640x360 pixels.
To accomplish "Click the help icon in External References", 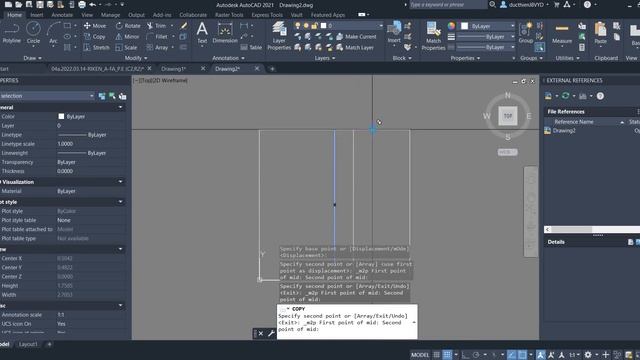I will click(600, 96).
